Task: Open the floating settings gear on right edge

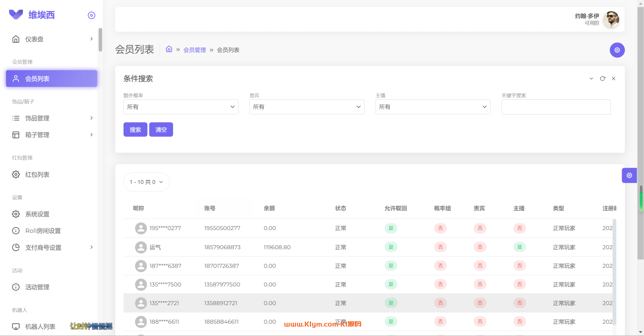Action: tap(629, 175)
